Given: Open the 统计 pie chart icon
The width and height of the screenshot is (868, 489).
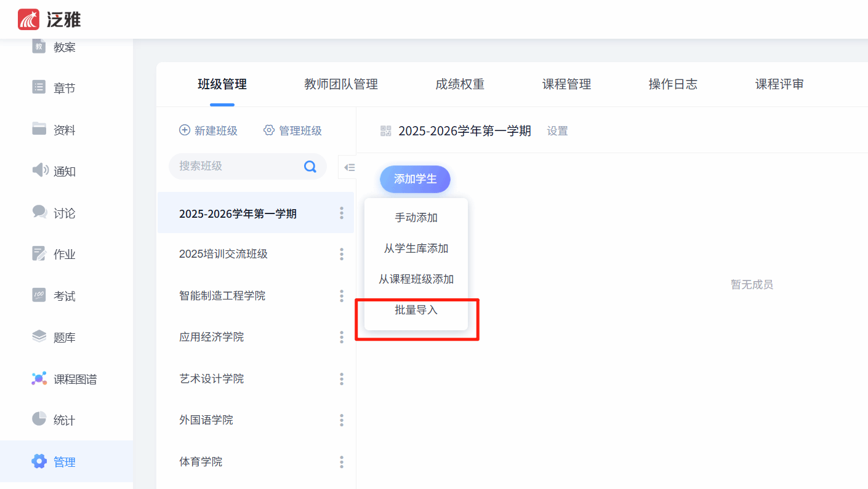Looking at the screenshot, I should (x=39, y=419).
